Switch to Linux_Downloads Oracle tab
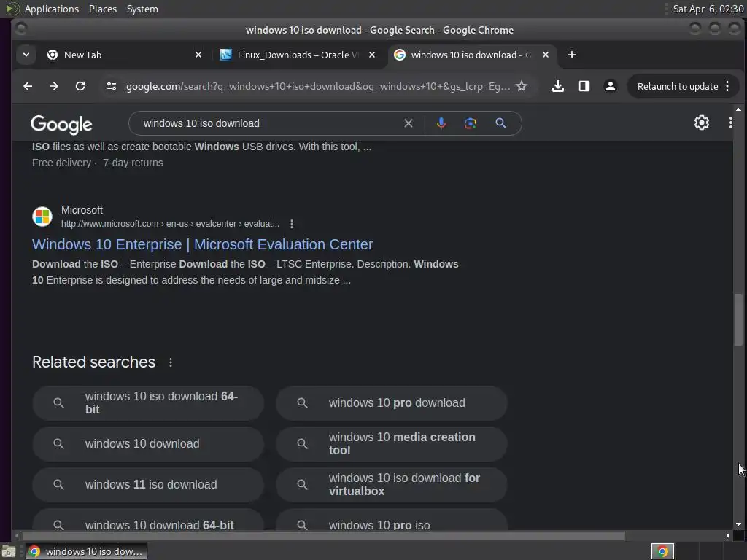This screenshot has width=747, height=560. 298,55
